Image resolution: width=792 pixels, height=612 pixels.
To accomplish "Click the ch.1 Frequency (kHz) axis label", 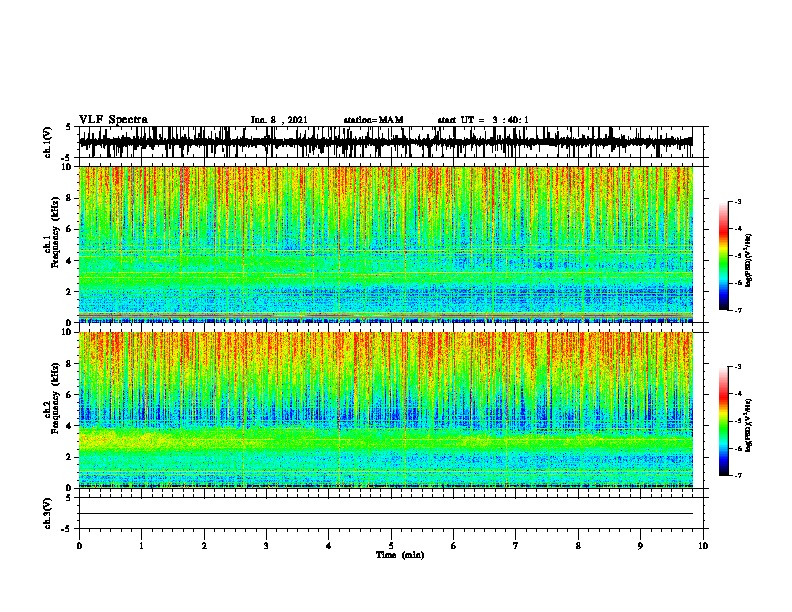I will tap(52, 232).
